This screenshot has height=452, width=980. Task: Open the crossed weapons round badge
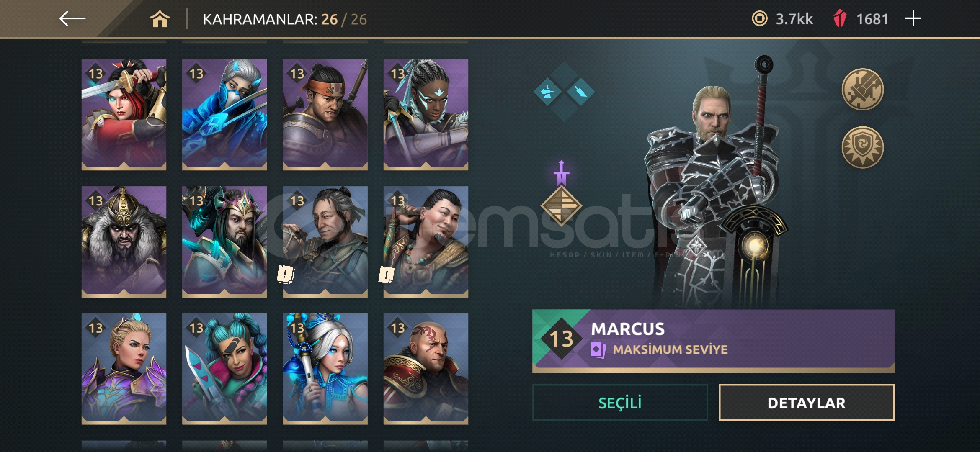863,89
